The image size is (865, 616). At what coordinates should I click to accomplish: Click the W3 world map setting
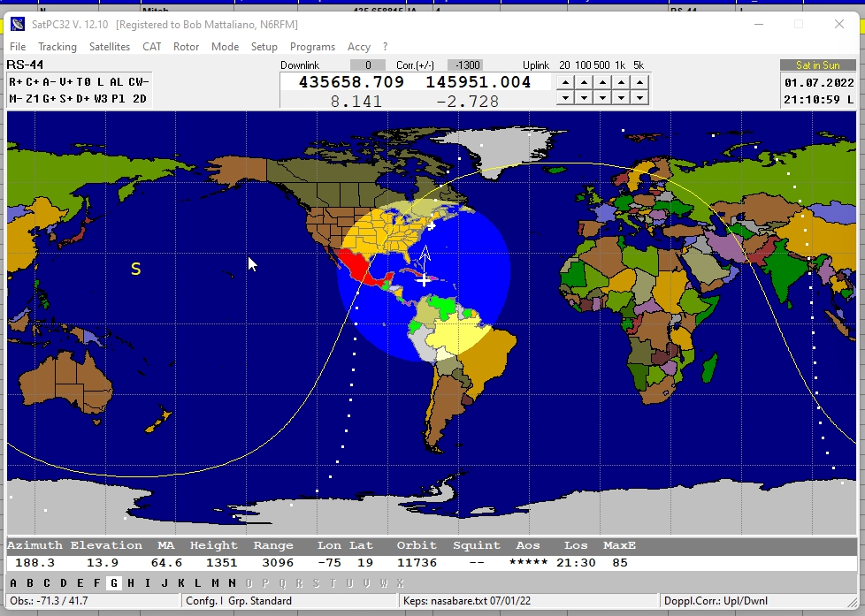[x=101, y=99]
